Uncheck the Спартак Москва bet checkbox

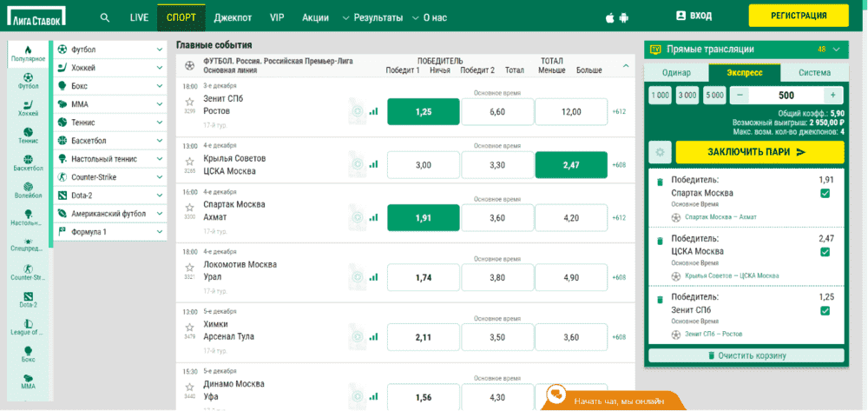(x=825, y=193)
